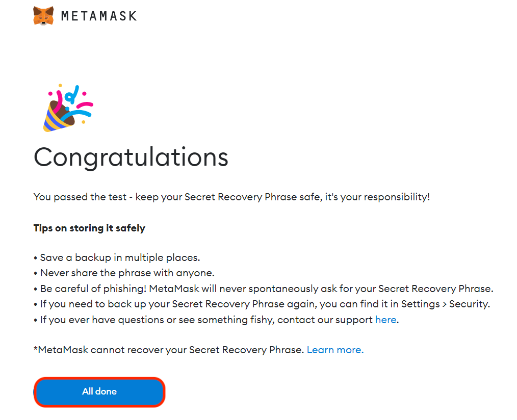Click the MetaMask fox logo icon

tap(43, 16)
